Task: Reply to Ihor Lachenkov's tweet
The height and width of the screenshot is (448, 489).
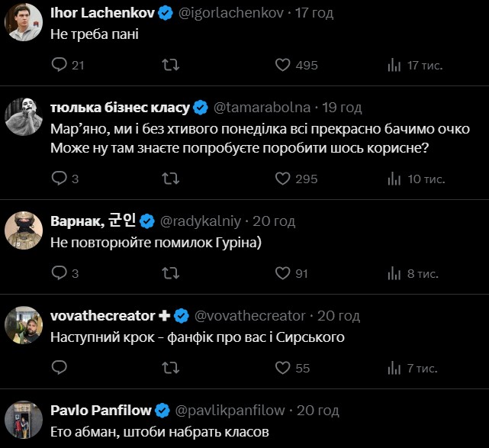Action: (x=60, y=66)
